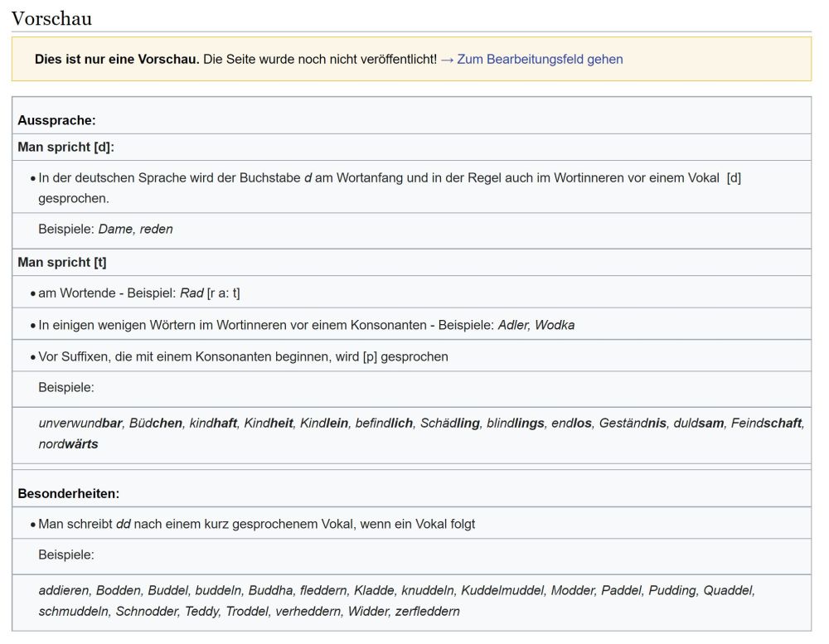
Task: Click the 'Vorschau' page heading
Action: [x=51, y=18]
